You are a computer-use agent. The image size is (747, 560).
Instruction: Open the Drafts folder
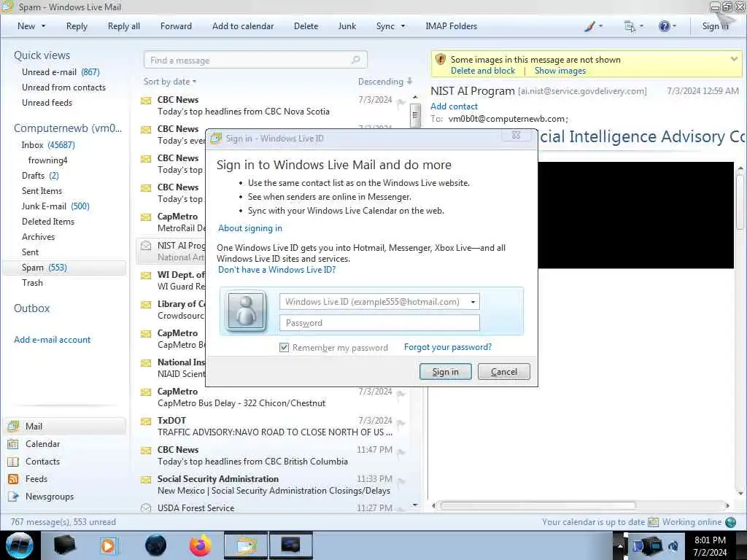click(40, 176)
